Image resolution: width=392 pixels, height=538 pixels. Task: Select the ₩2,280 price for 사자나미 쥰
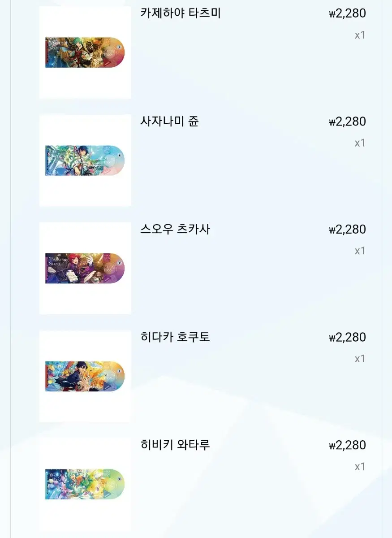tap(347, 121)
